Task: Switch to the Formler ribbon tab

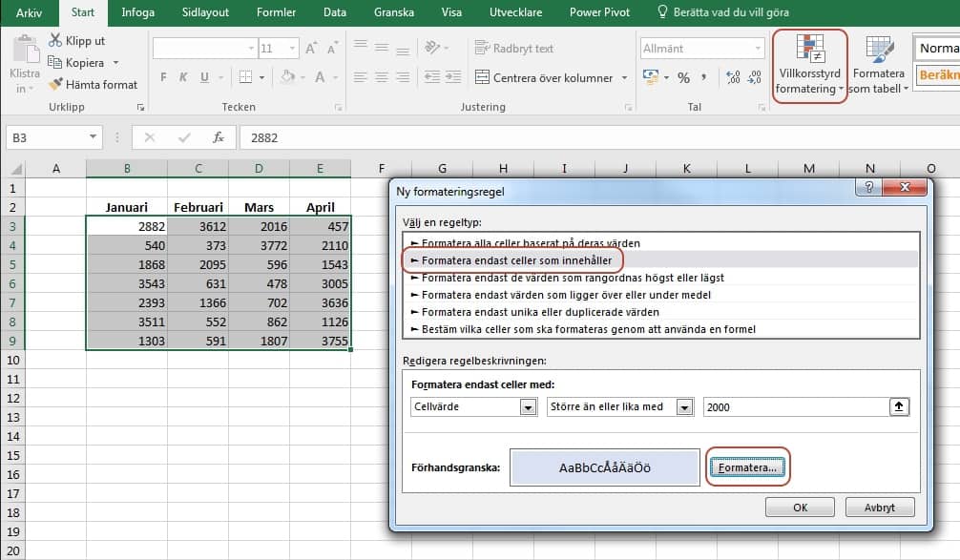Action: (276, 13)
